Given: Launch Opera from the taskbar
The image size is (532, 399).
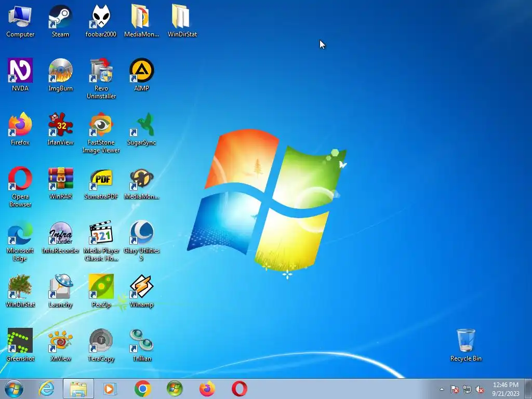Looking at the screenshot, I should [x=239, y=389].
